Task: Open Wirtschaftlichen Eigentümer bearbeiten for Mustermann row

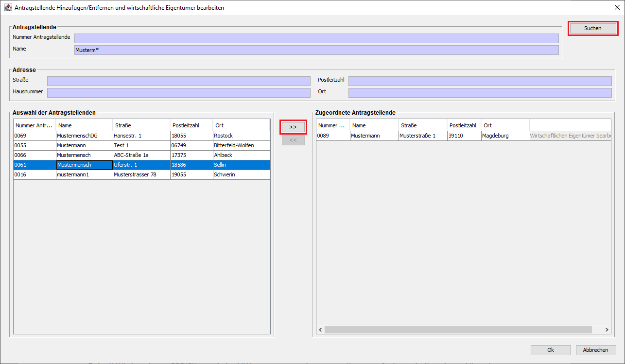Action: [x=570, y=136]
